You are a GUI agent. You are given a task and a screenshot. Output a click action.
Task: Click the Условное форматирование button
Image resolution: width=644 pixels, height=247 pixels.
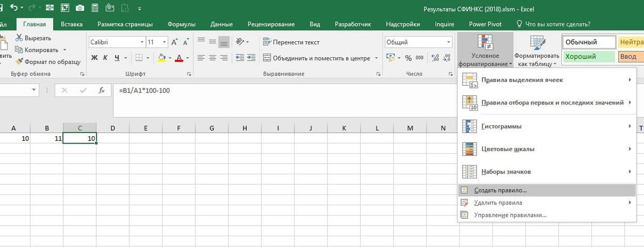pyautogui.click(x=485, y=50)
